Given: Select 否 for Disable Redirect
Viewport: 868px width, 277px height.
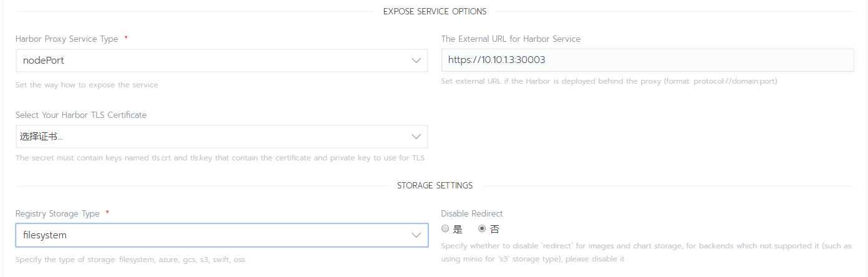Looking at the screenshot, I should point(481,229).
